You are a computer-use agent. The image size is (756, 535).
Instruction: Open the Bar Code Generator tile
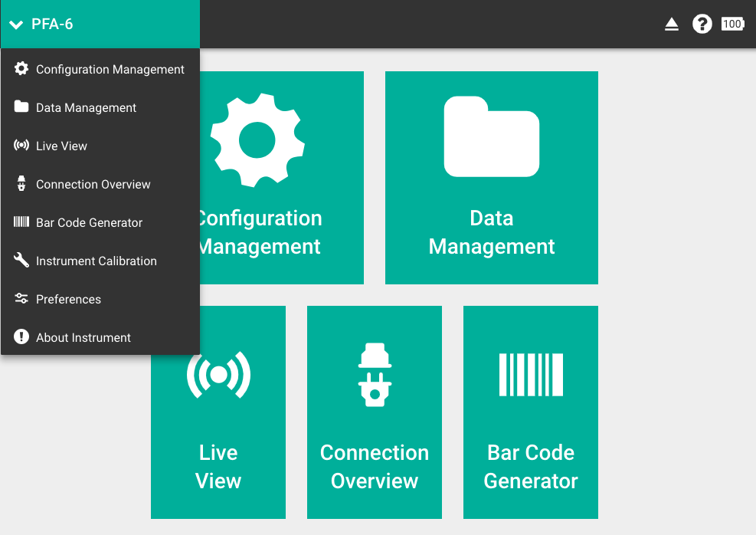point(530,412)
